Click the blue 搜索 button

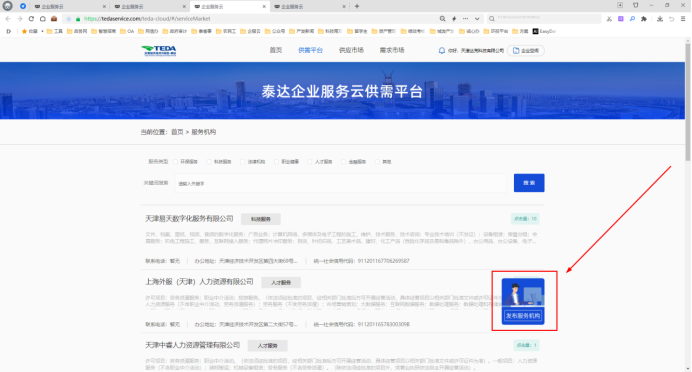point(529,183)
